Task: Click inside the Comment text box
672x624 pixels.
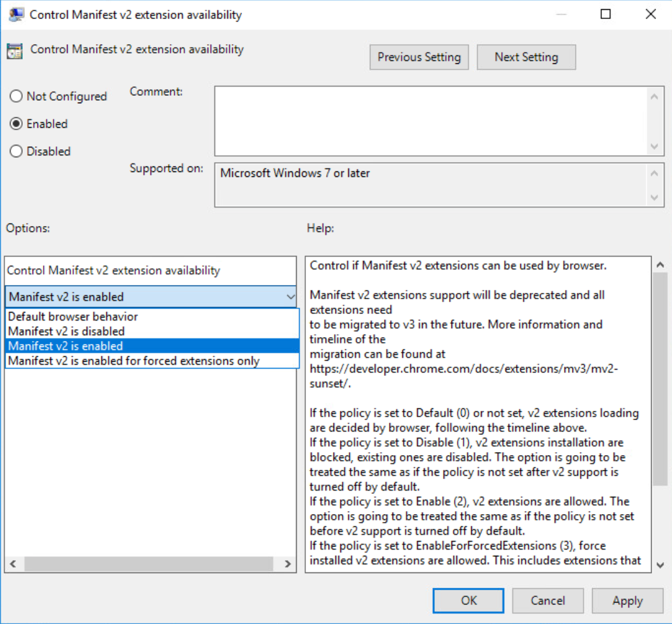Action: coord(430,120)
